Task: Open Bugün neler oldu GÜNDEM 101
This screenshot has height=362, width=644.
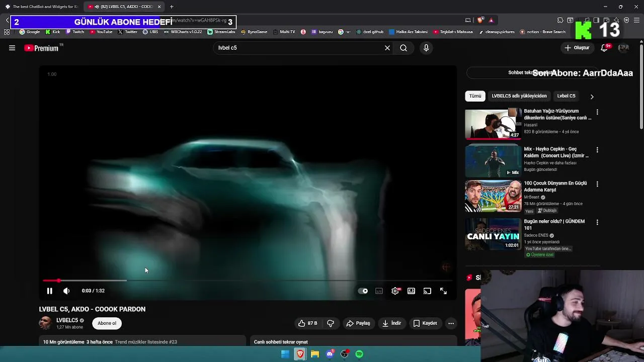Action: (554, 224)
